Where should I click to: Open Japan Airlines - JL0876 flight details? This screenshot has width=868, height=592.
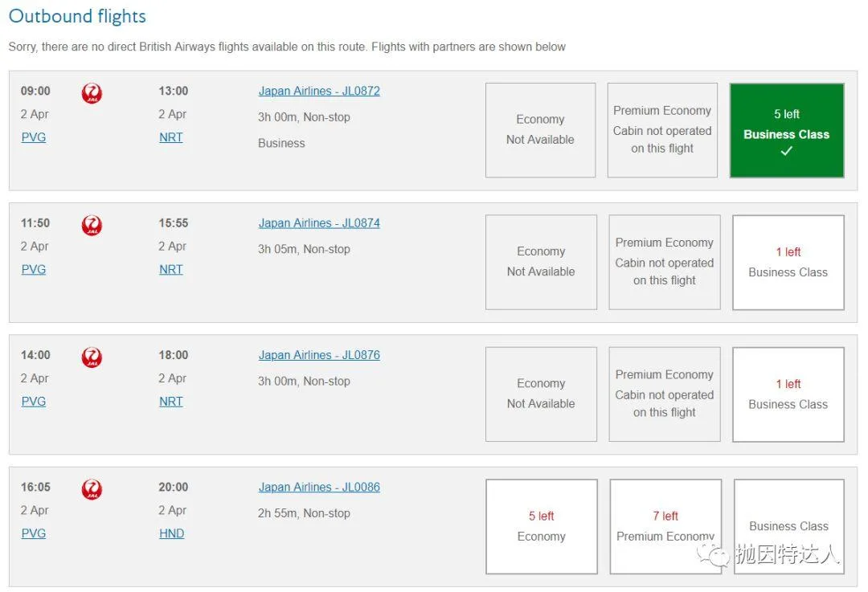coord(319,355)
